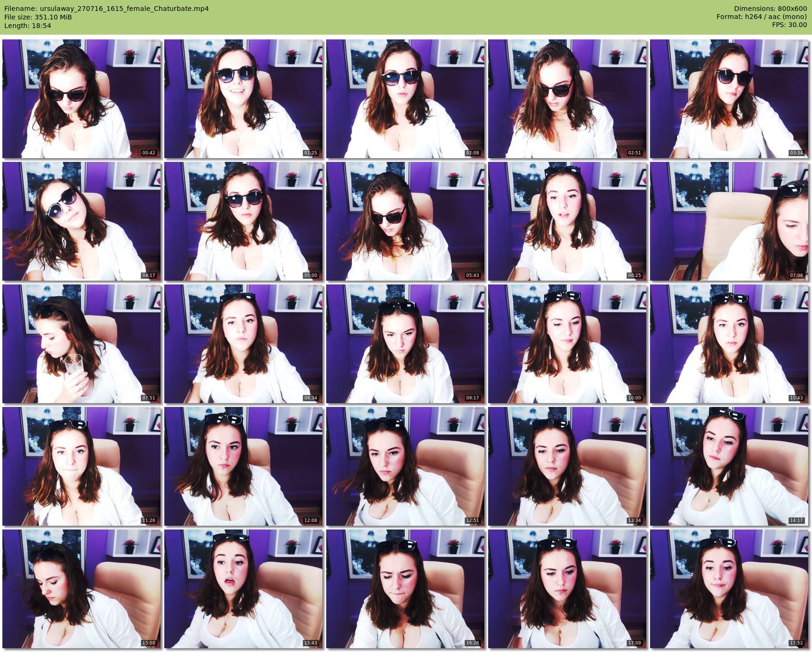This screenshot has height=652, width=812.
Task: Open the thumbnail stamped 17:52
Action: tap(729, 589)
